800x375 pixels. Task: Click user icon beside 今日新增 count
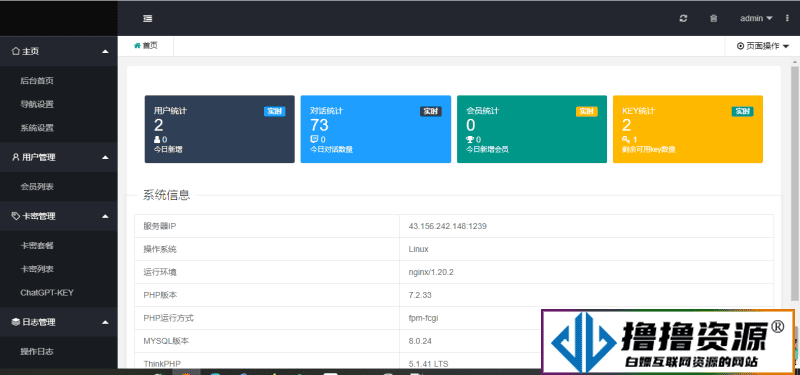click(157, 139)
